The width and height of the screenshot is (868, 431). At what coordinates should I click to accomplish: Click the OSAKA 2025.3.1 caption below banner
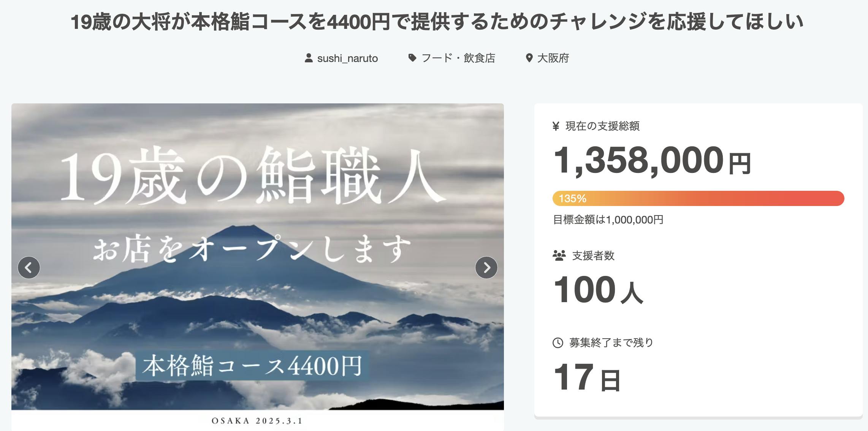(x=257, y=421)
